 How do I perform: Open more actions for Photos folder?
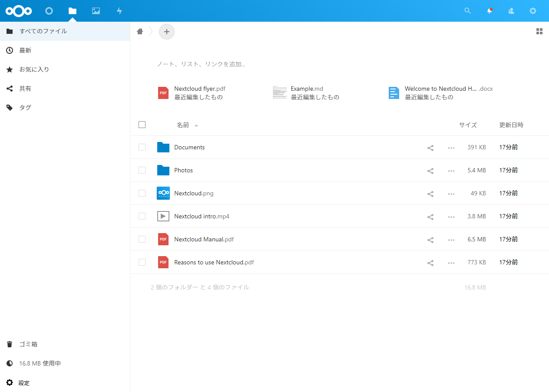click(451, 171)
